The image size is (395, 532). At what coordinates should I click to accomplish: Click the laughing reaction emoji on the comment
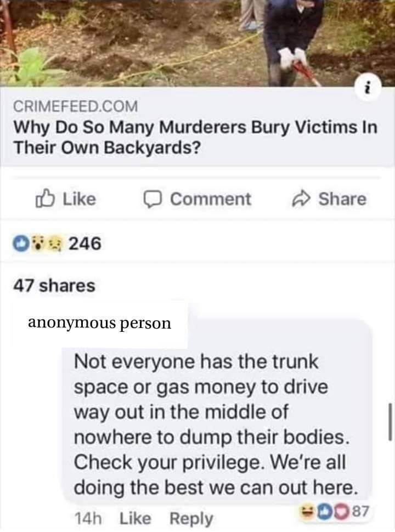308,511
